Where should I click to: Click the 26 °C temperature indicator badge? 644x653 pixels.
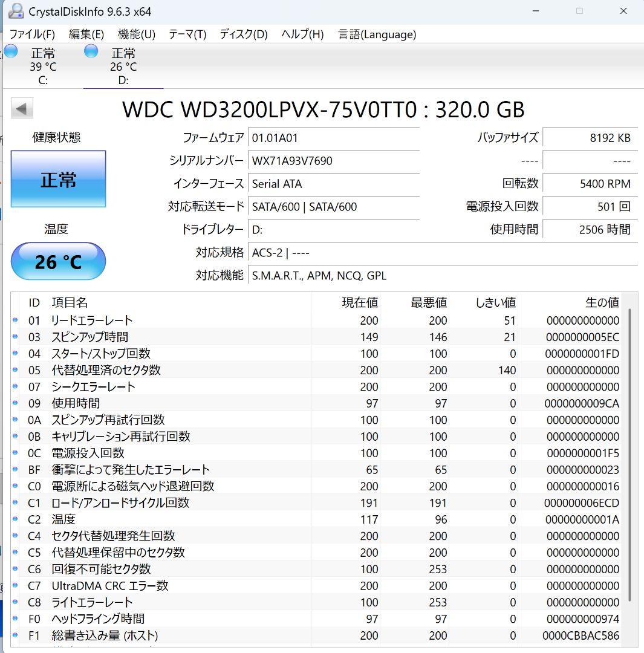coord(58,261)
